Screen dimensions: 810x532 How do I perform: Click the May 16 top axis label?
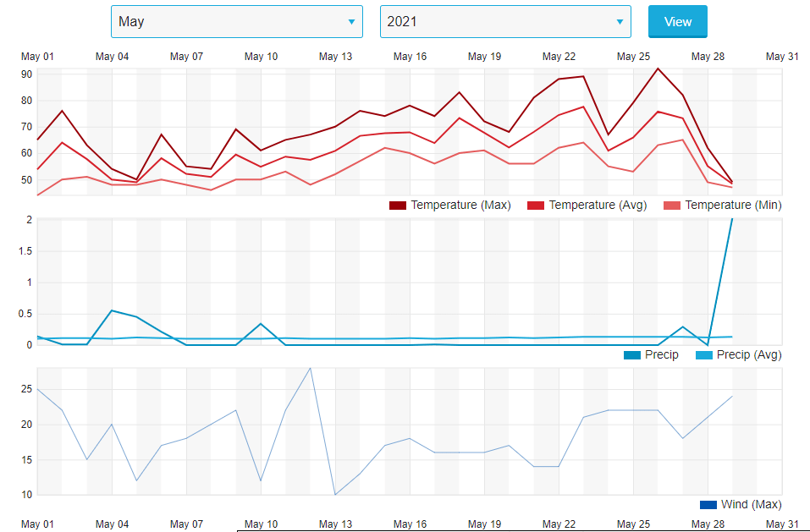[410, 57]
